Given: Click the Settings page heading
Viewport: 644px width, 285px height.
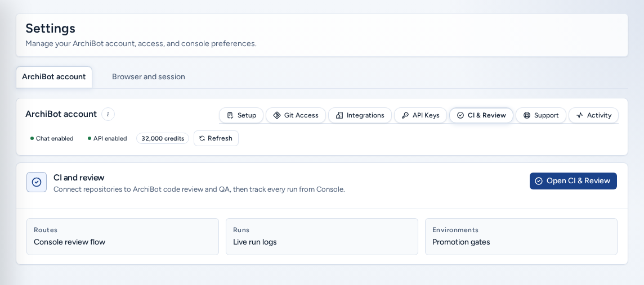Looking at the screenshot, I should [51, 28].
